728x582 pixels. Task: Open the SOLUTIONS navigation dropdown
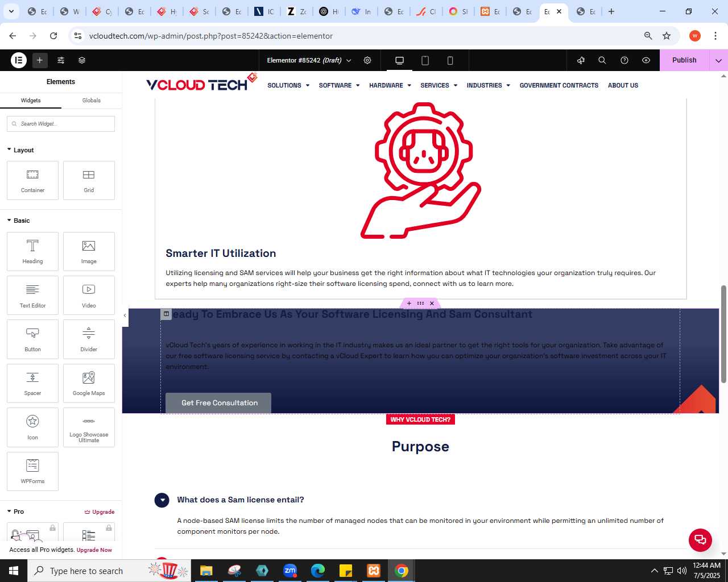(288, 85)
